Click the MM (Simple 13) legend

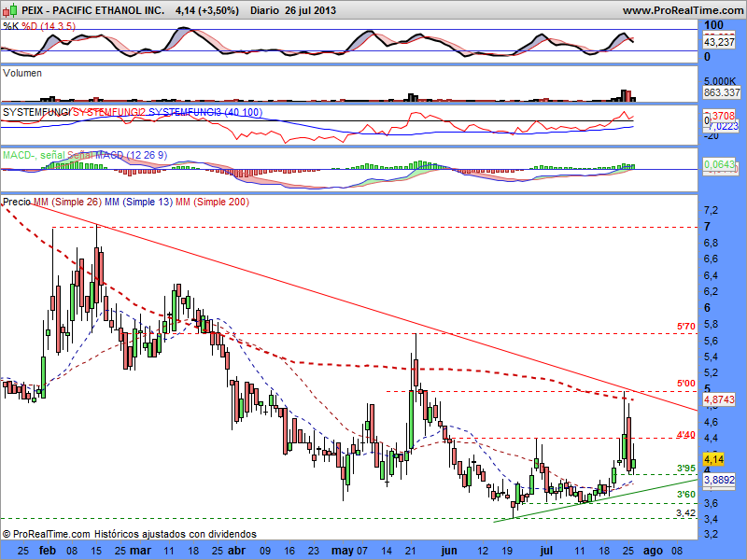pos(138,202)
